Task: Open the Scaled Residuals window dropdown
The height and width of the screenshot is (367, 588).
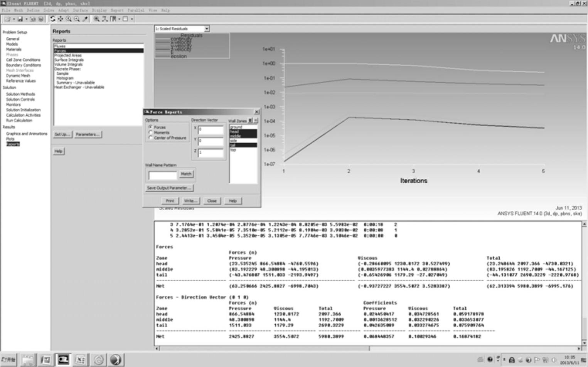Action: [x=207, y=28]
